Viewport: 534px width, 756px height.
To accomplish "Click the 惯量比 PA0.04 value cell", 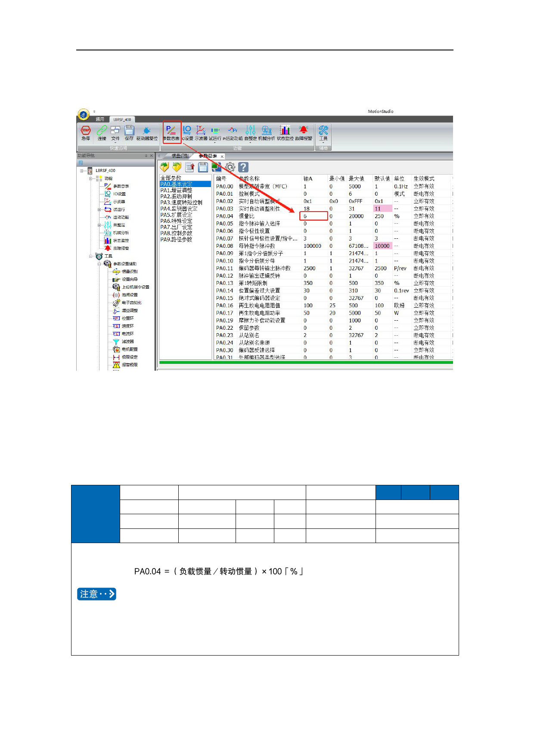I will [x=313, y=216].
